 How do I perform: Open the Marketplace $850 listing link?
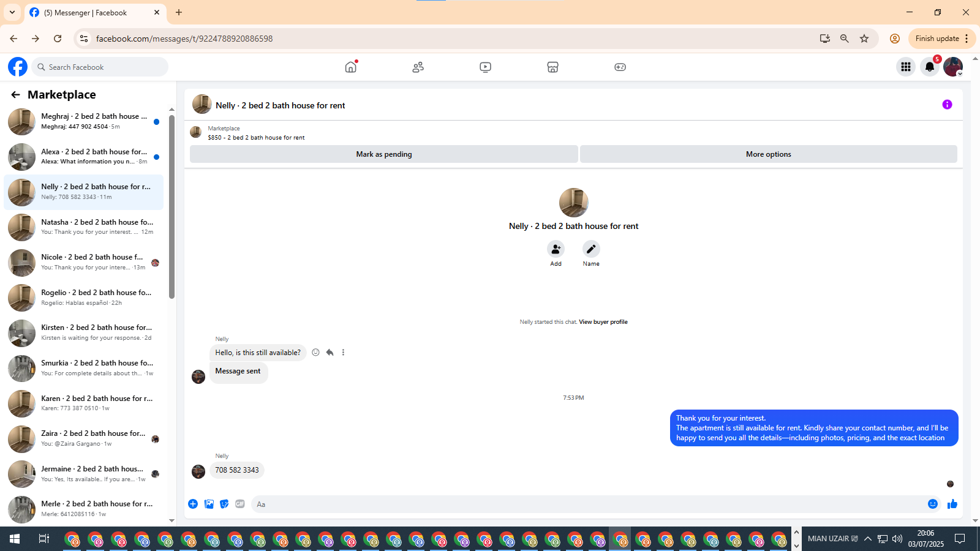point(256,138)
